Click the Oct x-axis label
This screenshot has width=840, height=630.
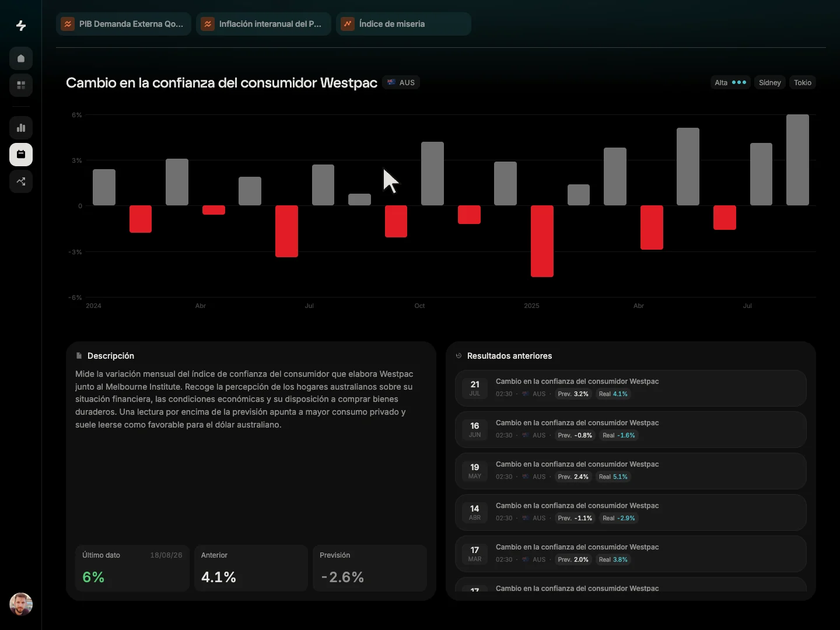(419, 306)
